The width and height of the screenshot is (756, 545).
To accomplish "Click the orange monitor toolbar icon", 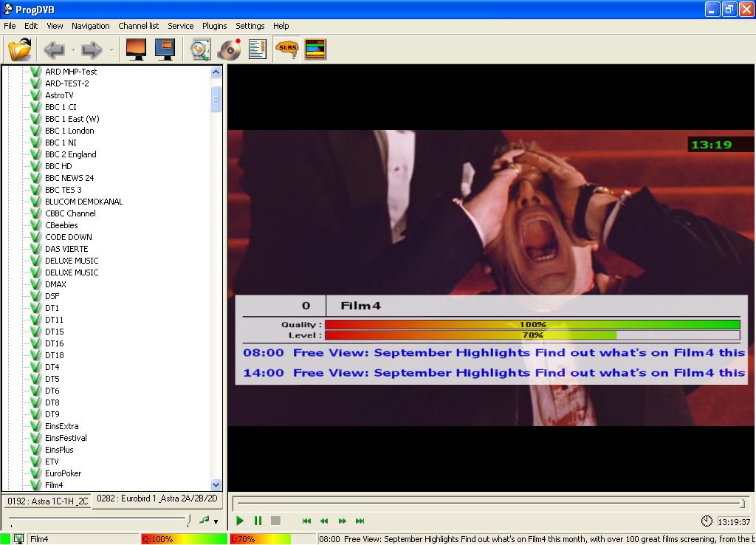I will click(136, 49).
